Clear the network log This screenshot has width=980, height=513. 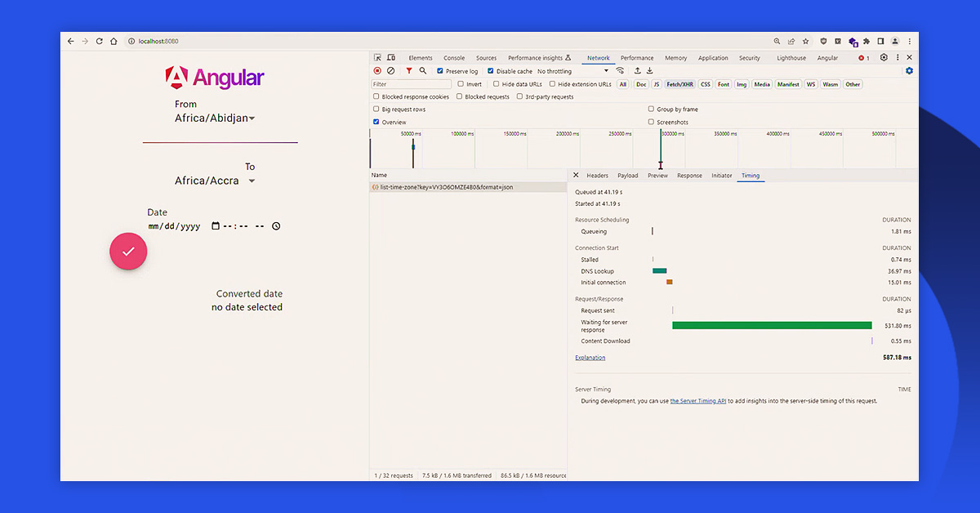click(x=391, y=71)
